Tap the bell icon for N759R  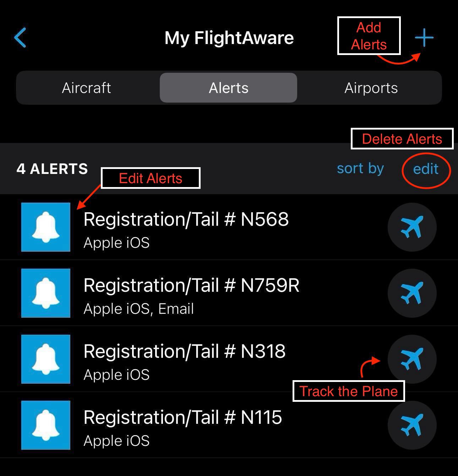(46, 293)
